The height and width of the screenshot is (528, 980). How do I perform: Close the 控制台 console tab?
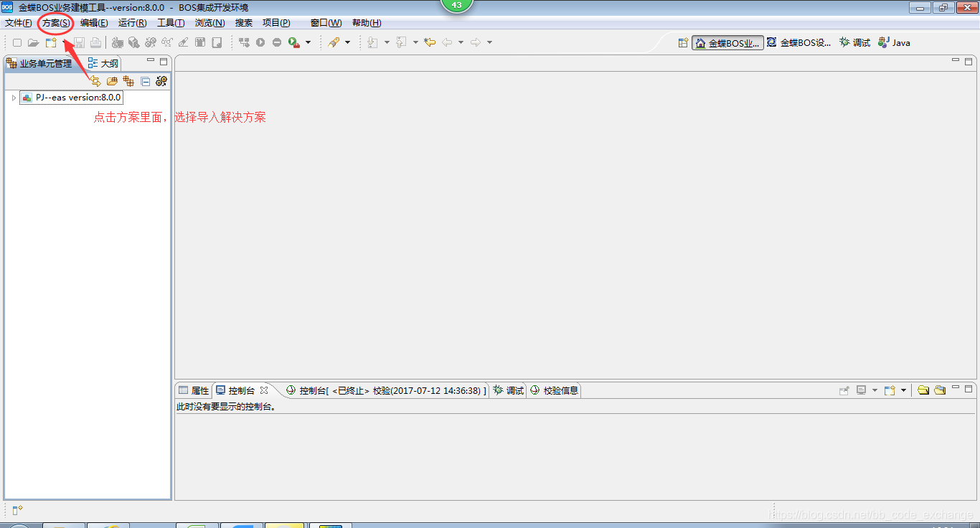coord(264,390)
